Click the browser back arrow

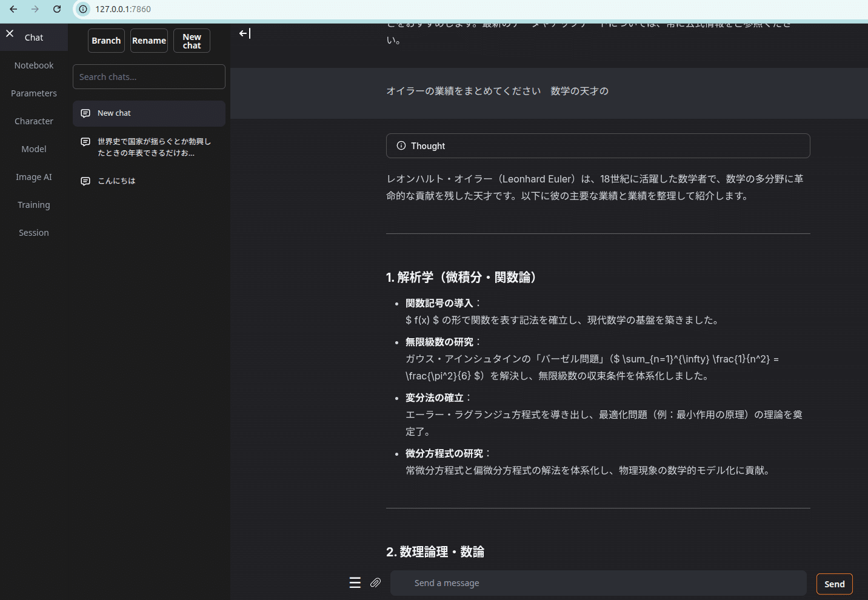[13, 9]
